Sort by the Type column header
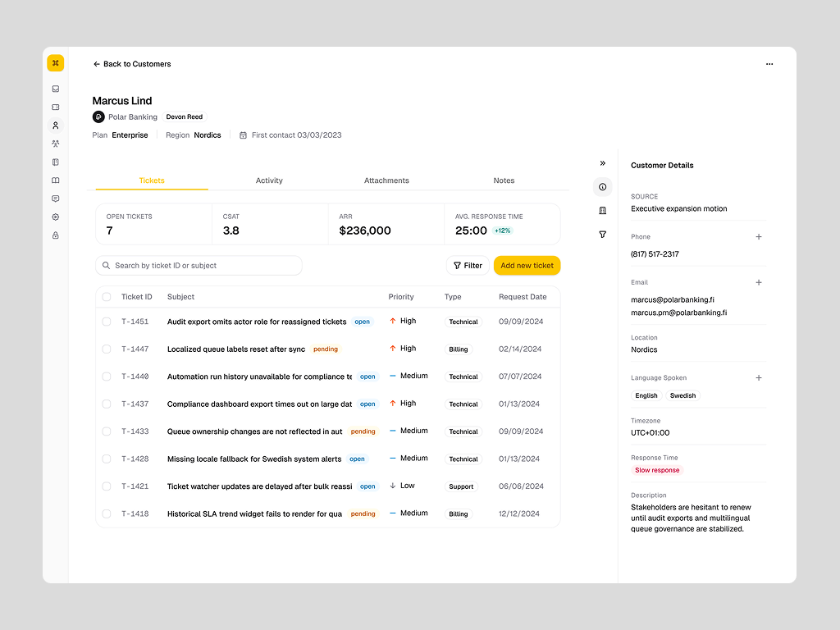 (453, 297)
